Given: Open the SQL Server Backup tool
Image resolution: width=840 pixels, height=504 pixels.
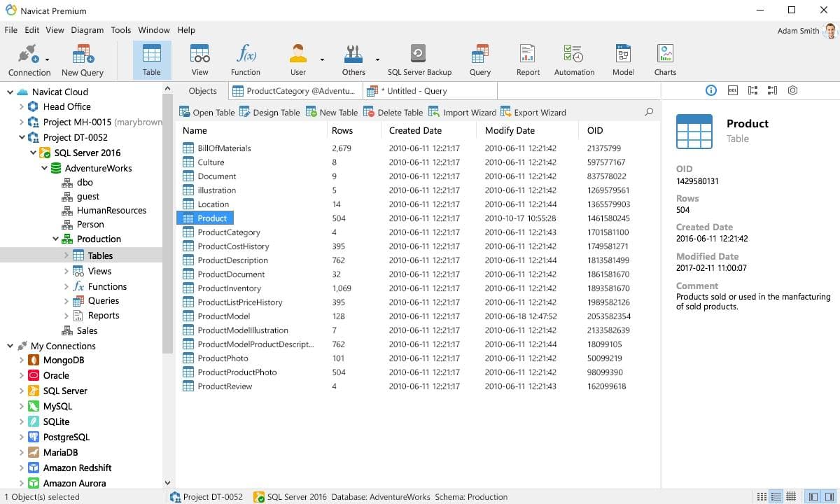Looking at the screenshot, I should pos(419,60).
